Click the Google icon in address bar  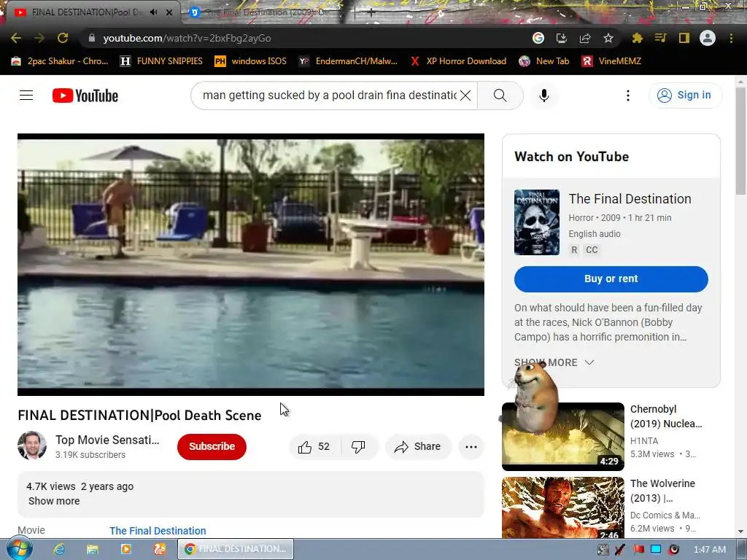point(538,38)
